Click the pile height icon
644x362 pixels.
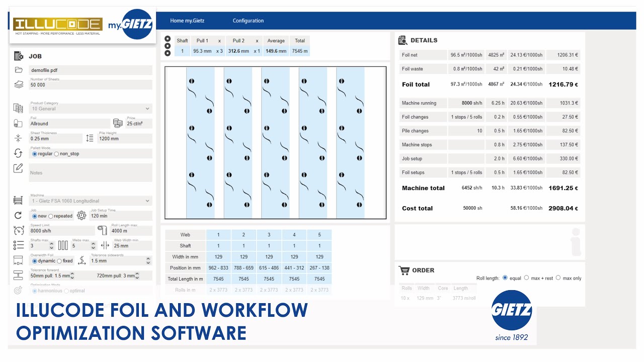click(90, 138)
